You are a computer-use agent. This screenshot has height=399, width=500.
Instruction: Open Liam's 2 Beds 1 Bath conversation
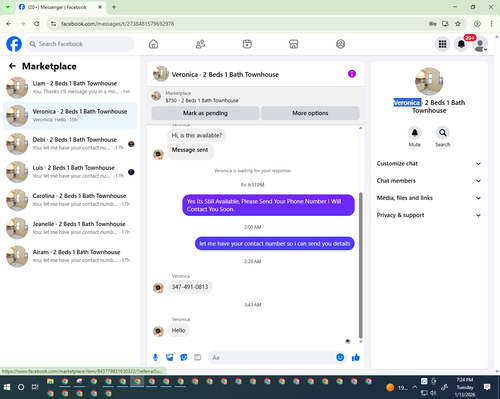[70, 88]
